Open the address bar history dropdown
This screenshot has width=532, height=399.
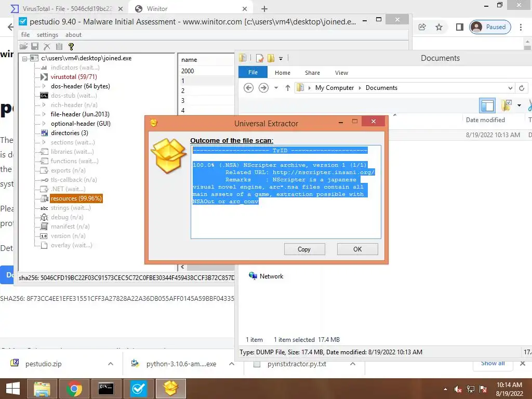[510, 88]
